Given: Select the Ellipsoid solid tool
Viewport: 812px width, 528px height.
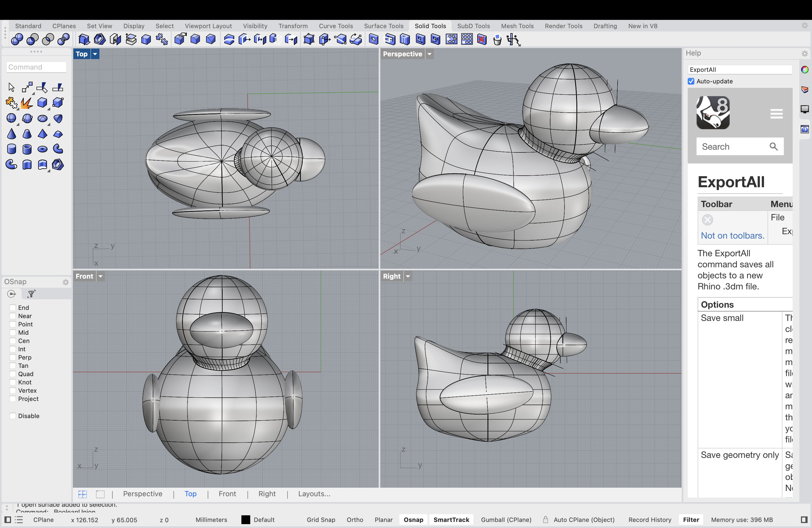Looking at the screenshot, I should (42, 118).
